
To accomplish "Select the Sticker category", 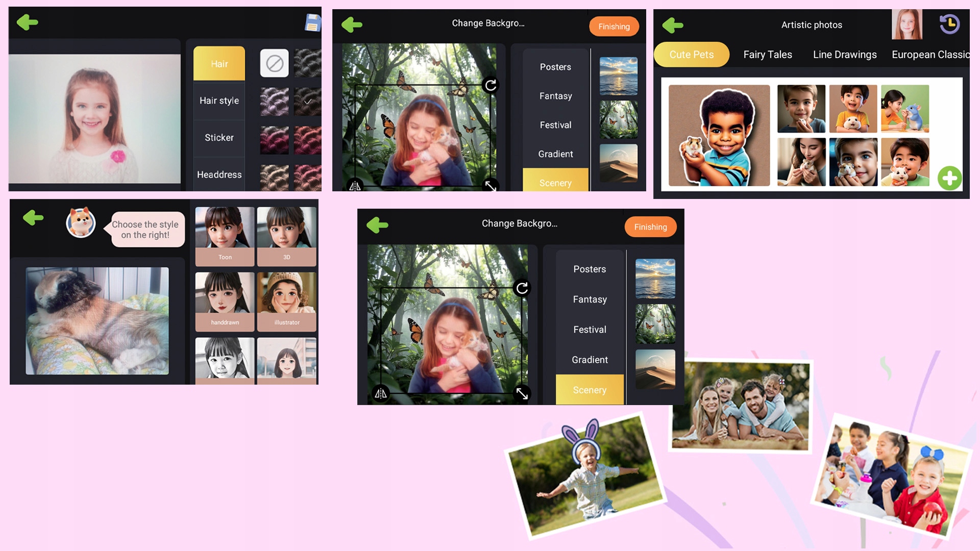I will coord(219,138).
